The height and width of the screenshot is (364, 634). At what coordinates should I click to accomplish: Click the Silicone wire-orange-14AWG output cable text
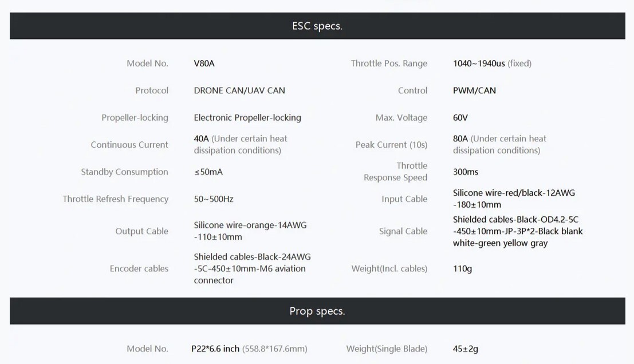[x=250, y=231]
